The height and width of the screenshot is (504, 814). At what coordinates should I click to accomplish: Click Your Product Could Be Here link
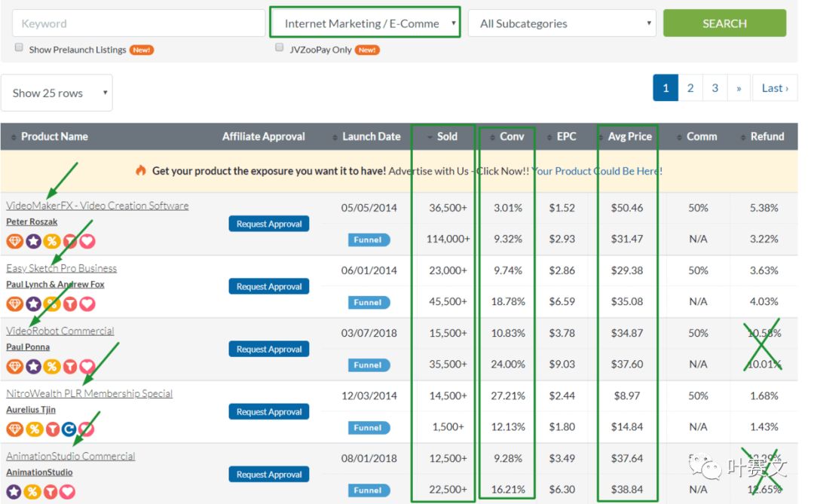point(597,171)
